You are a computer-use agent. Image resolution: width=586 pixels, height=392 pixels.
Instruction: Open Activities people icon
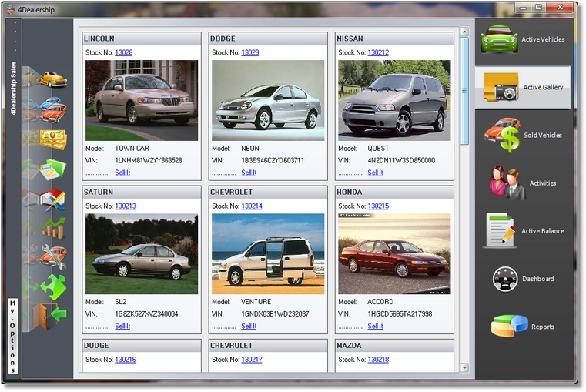507,183
